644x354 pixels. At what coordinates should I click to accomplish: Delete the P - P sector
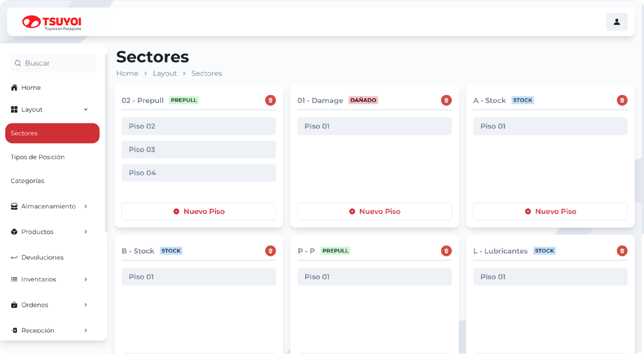446,251
